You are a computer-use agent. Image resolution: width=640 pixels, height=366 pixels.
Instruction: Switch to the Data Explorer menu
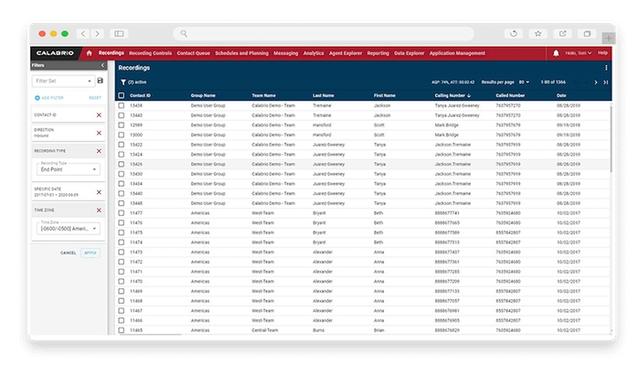[x=409, y=53]
